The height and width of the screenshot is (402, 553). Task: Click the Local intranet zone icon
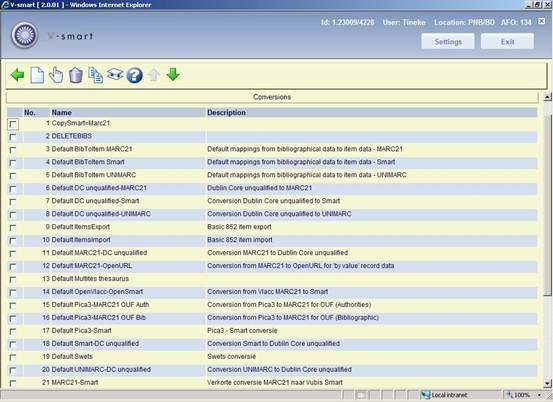point(426,395)
